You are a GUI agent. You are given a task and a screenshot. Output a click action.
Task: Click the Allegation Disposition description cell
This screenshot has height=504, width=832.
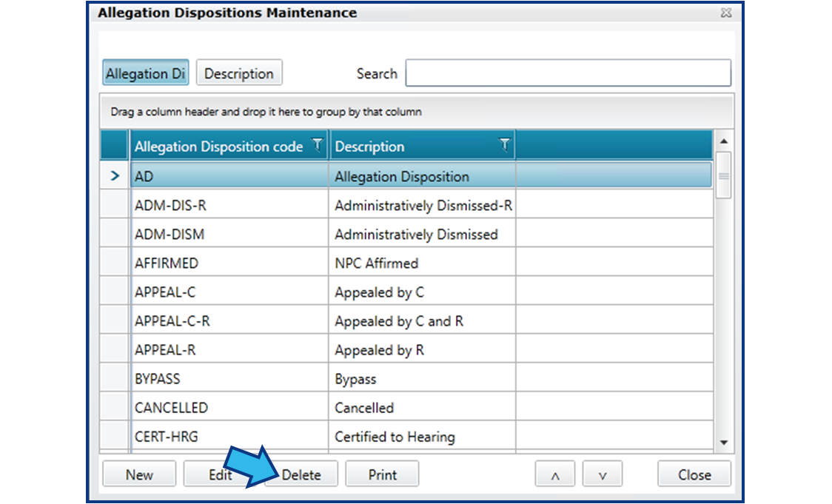423,176
